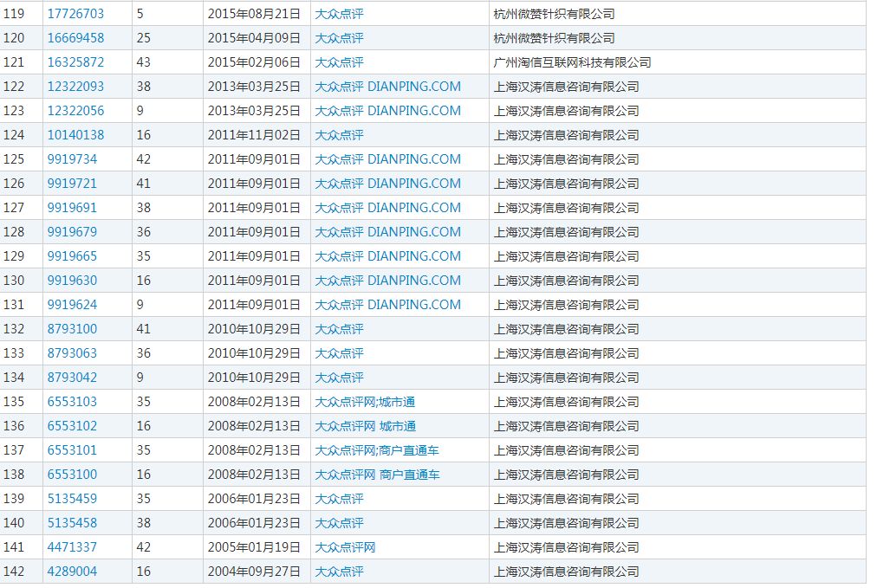Screen dimensions: 877x588
Task: Open registration number 8793100 link
Action: pos(72,329)
